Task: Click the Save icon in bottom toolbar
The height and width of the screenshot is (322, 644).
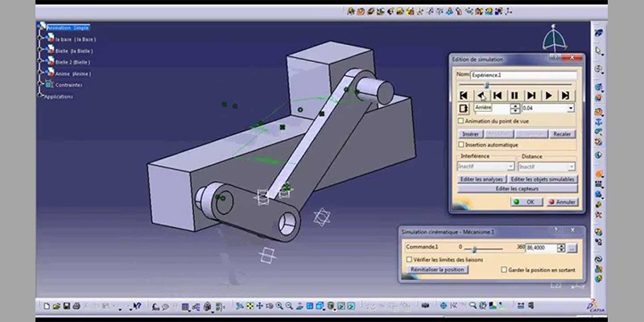Action: 66,307
